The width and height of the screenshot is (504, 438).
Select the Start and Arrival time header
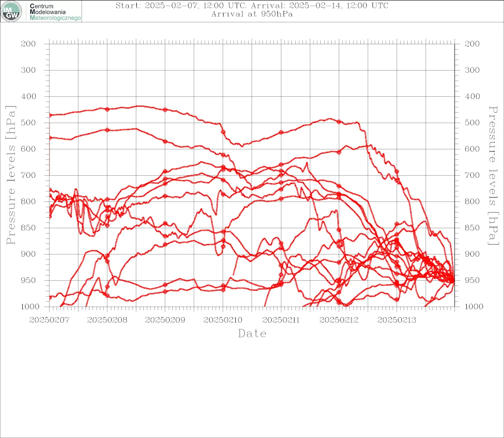[x=252, y=6]
